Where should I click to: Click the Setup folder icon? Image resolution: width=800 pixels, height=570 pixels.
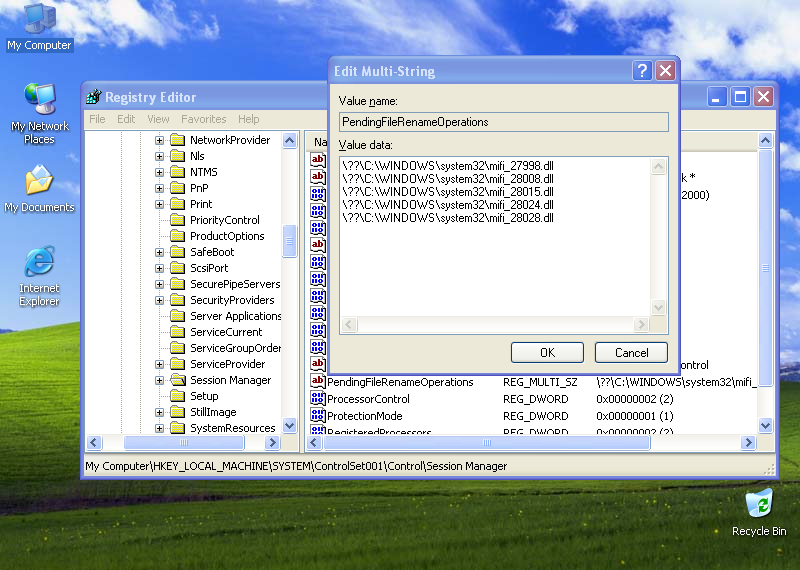177,396
